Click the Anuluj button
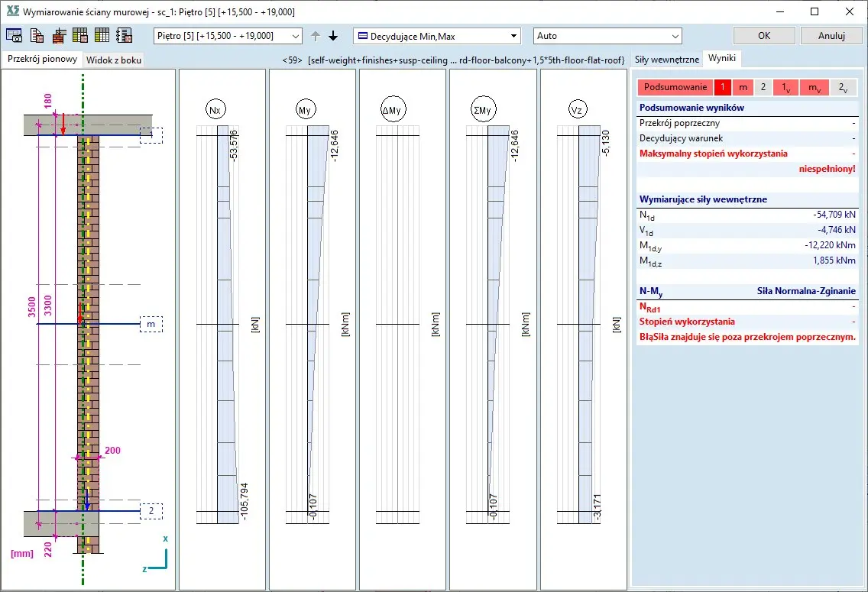This screenshot has width=868, height=592. point(831,36)
